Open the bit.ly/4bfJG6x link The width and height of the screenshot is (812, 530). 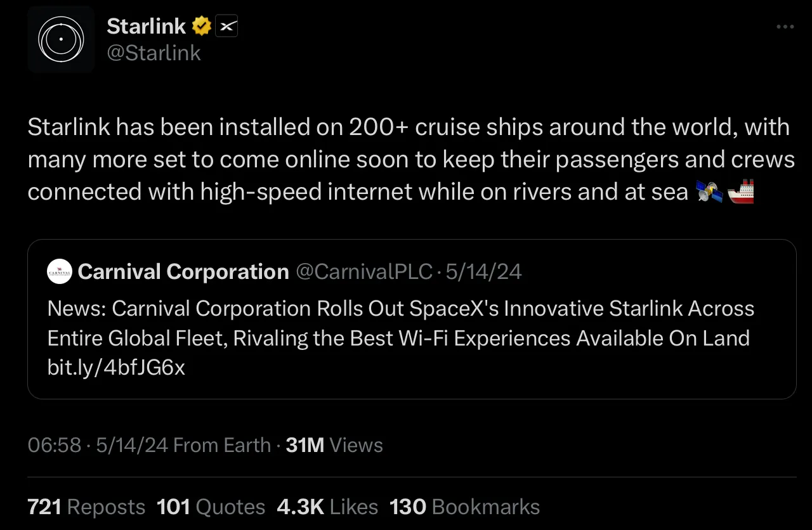(116, 367)
